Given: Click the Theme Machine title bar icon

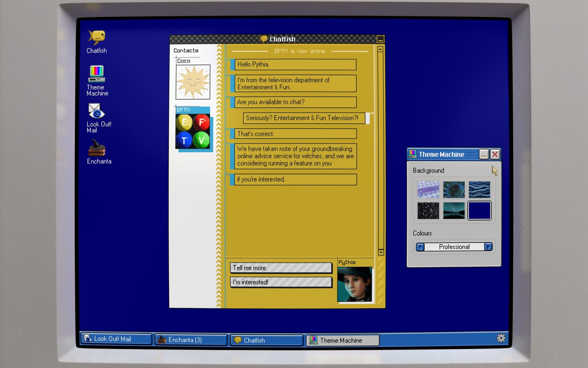Looking at the screenshot, I should [413, 154].
